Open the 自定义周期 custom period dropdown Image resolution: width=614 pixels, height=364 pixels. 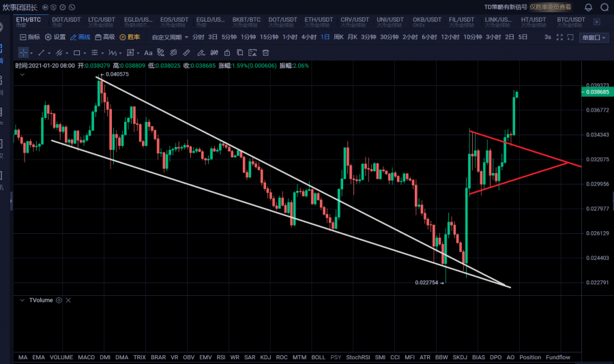tap(170, 37)
